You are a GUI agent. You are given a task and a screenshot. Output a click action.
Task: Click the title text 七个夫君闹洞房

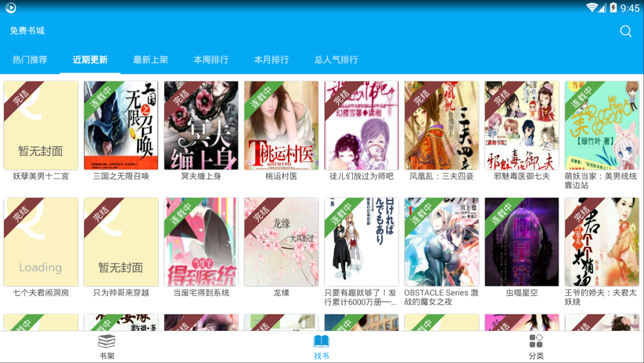(x=41, y=293)
